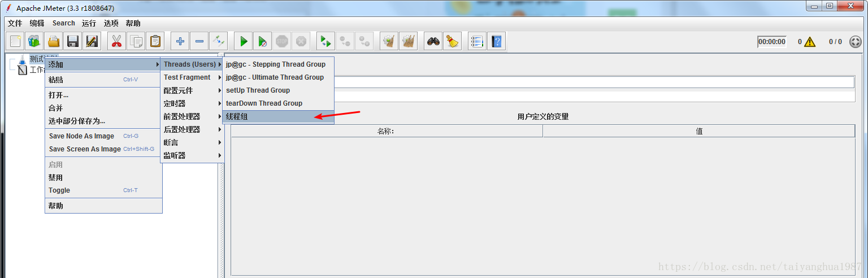Expand the 断言 submenu
The width and height of the screenshot is (868, 278).
[x=192, y=142]
